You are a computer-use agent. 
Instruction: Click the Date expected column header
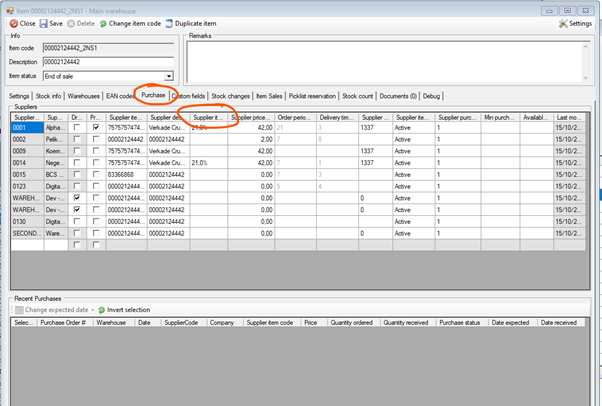[513, 323]
